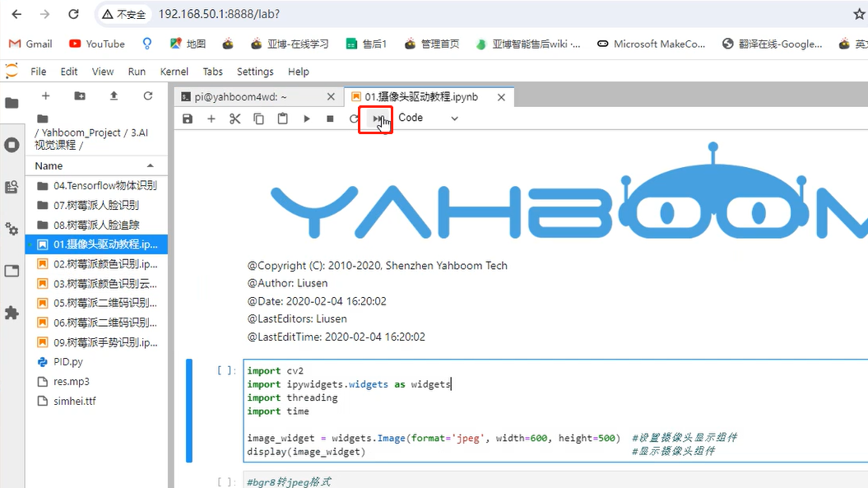Open the 亚博-在线学习 bookmark
Screen dimensions: 868x488
(290, 44)
